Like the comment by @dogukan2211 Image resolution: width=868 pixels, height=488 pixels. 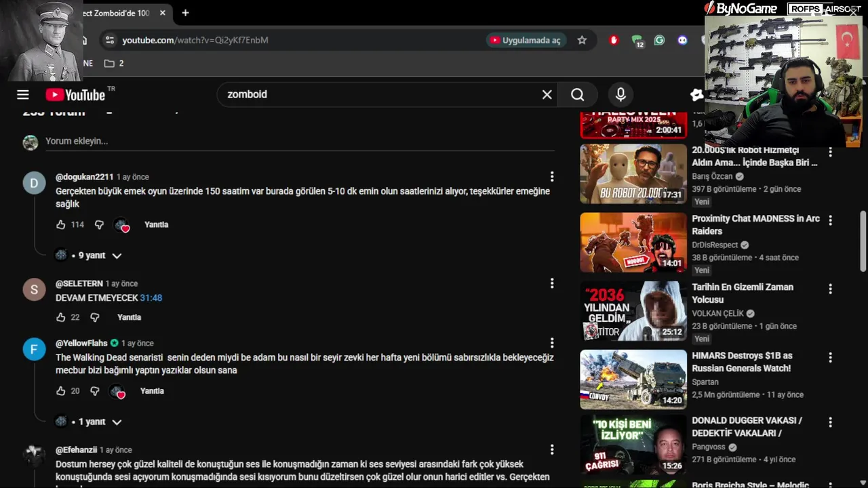coord(61,224)
